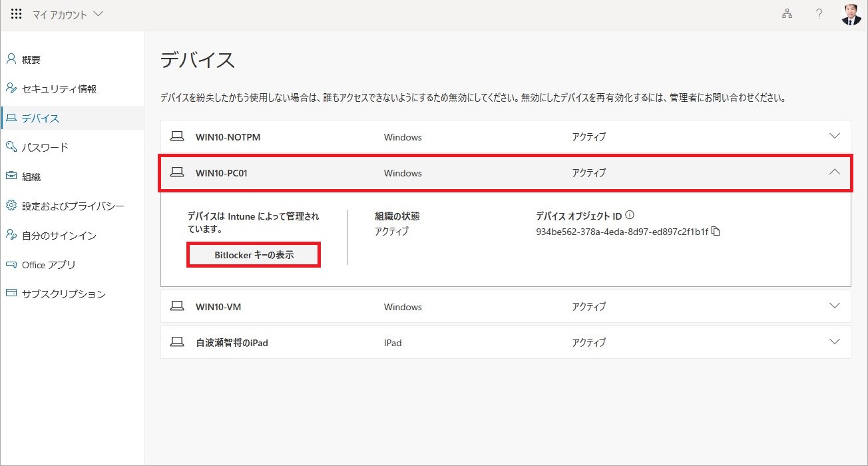Image resolution: width=868 pixels, height=466 pixels.
Task: Open サブスクリプション in the sidebar
Action: pos(72,294)
